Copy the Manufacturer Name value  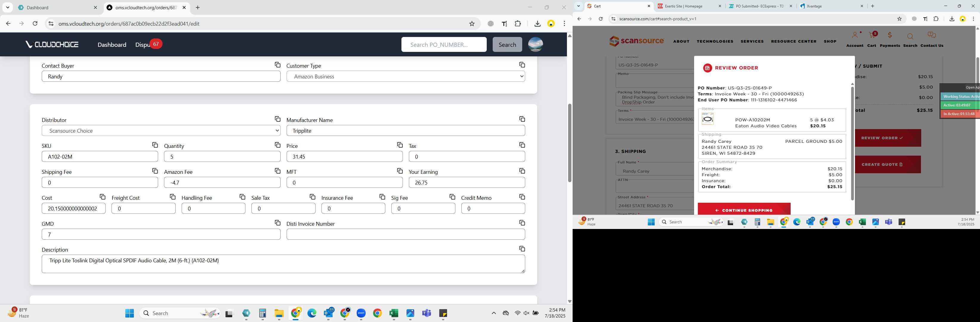(x=522, y=119)
